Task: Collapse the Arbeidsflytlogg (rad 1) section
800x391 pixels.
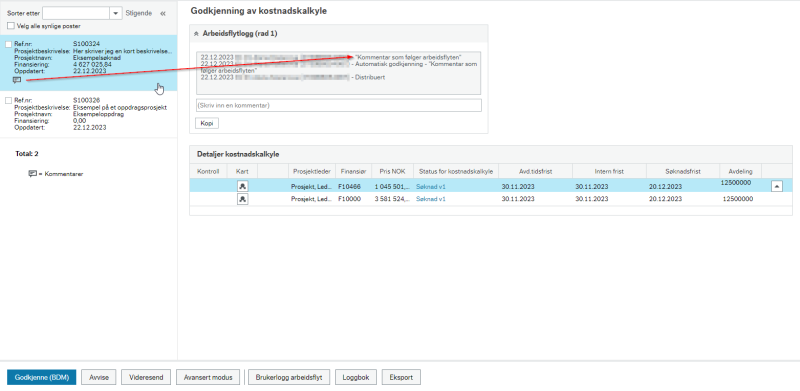Action: [196, 34]
